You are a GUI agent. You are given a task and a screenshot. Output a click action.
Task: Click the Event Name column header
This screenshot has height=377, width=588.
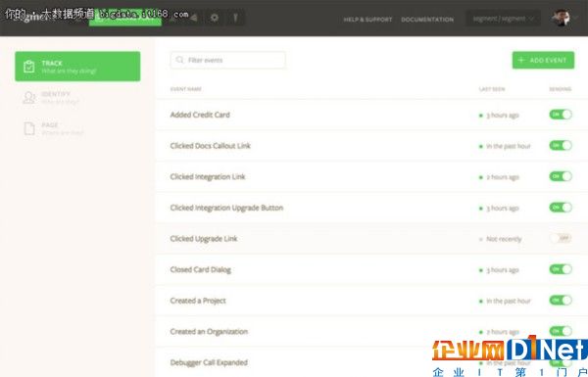tap(186, 89)
